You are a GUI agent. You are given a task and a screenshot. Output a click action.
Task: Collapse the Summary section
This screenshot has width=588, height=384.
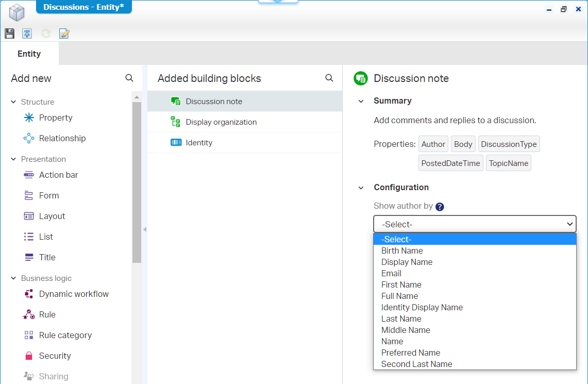361,101
